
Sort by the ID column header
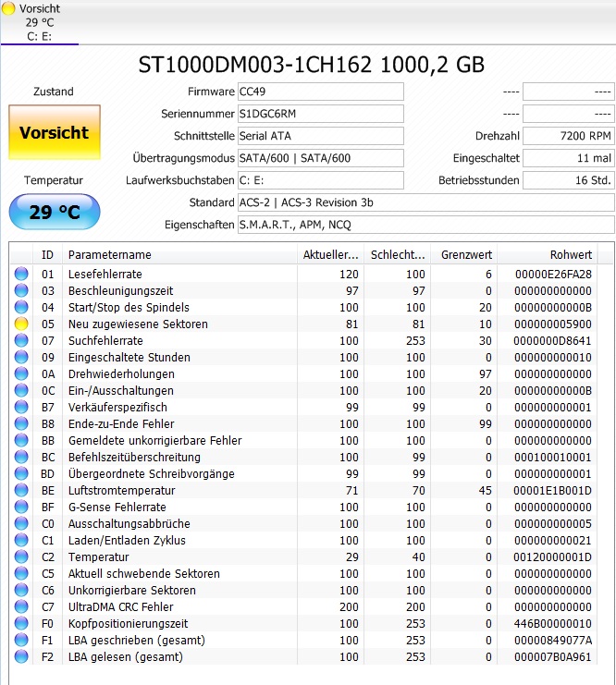[47, 255]
